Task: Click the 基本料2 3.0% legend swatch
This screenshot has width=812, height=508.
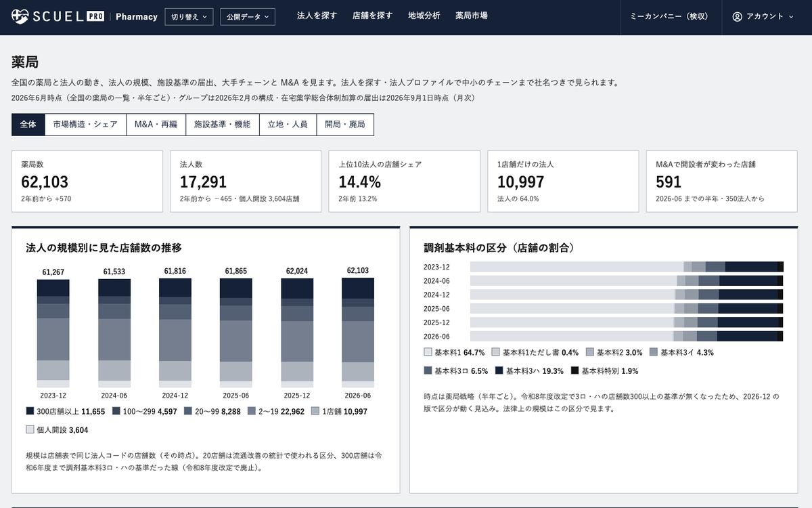Action: [589, 352]
